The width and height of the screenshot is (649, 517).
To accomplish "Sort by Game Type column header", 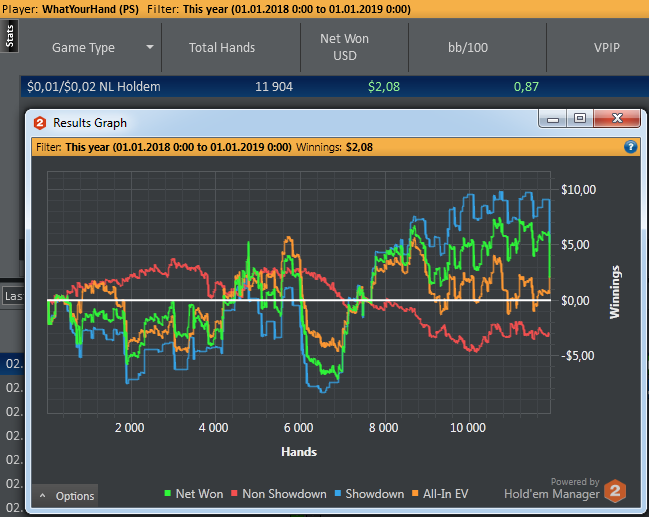I will point(83,48).
